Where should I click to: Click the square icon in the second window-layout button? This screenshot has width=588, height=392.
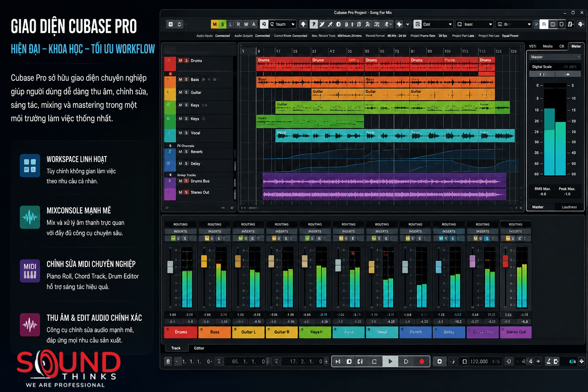click(561, 24)
